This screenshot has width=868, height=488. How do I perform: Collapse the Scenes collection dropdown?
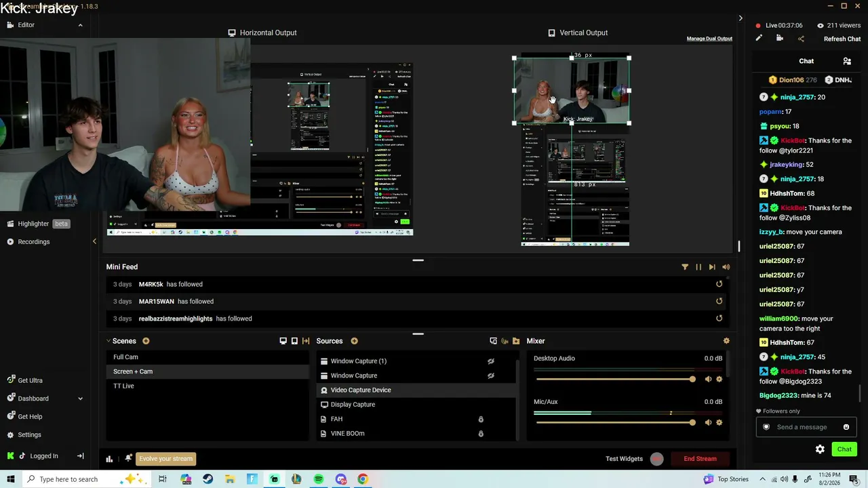point(108,341)
